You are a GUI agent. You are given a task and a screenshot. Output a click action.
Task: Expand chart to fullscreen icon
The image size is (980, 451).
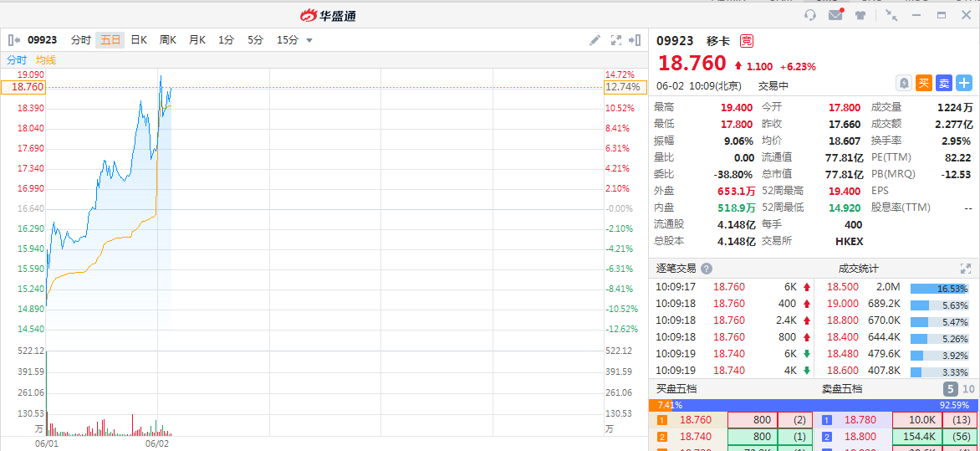(x=615, y=40)
